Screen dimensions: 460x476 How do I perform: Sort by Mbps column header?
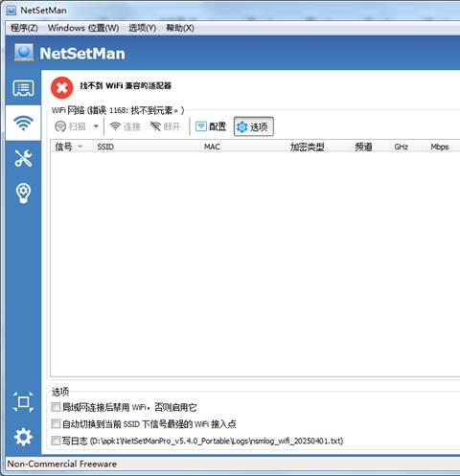click(x=444, y=147)
